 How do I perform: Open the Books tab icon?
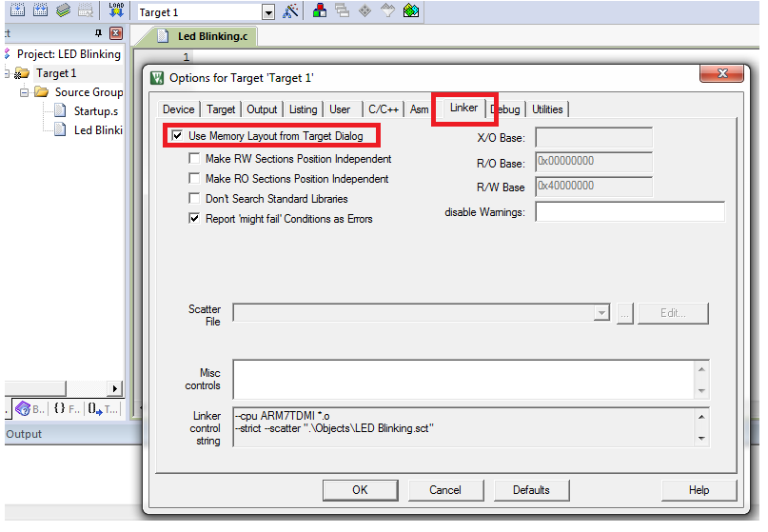click(29, 409)
